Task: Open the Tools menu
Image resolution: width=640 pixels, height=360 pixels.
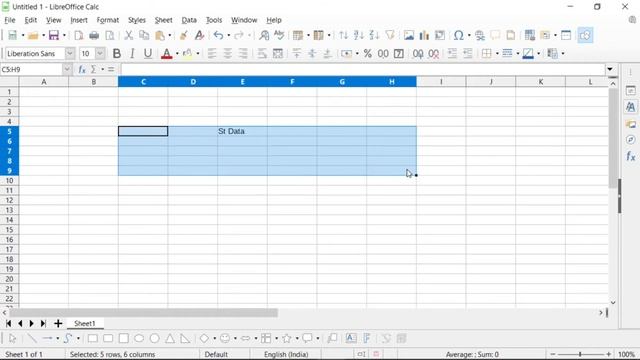Action: click(214, 20)
